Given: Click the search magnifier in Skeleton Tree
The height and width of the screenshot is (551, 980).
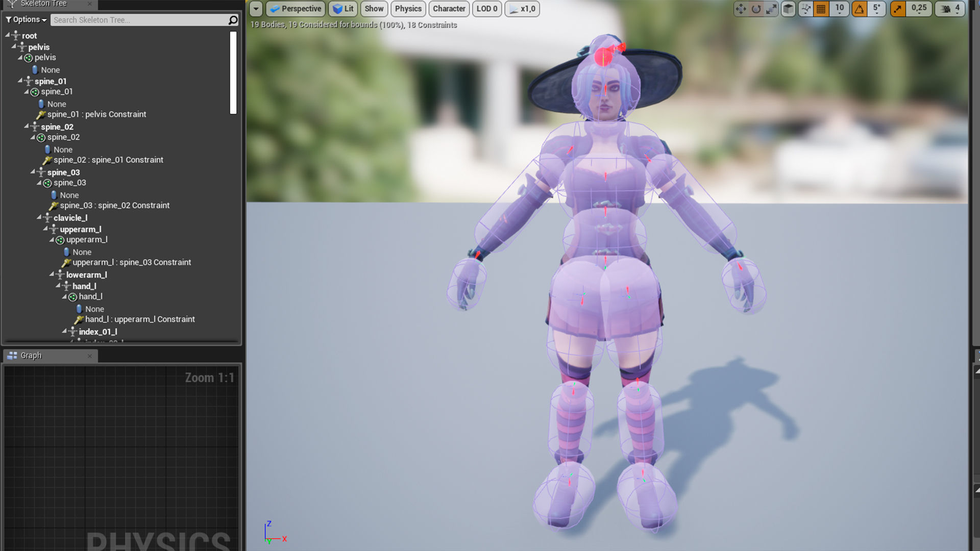Looking at the screenshot, I should tap(233, 20).
